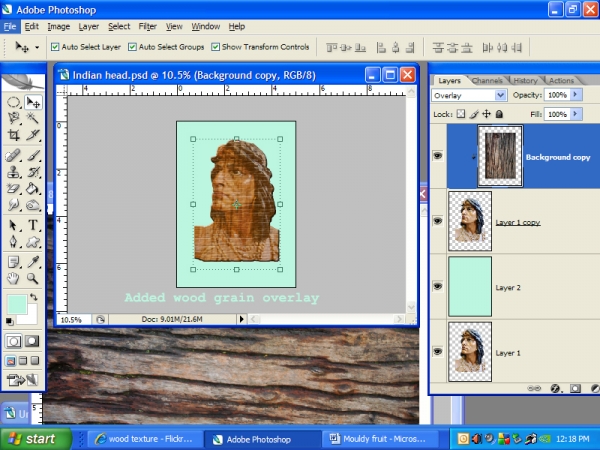The width and height of the screenshot is (600, 450).
Task: Toggle Lock transparent pixels
Action: pyautogui.click(x=461, y=114)
